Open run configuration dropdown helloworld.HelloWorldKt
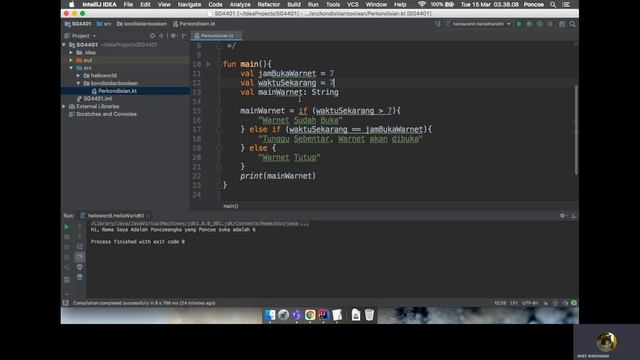This screenshot has height=360, width=640. [478, 24]
